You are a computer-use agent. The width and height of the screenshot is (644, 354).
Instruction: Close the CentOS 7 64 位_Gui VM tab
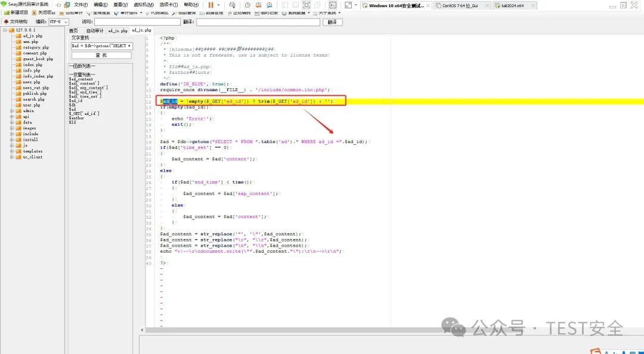pos(487,6)
